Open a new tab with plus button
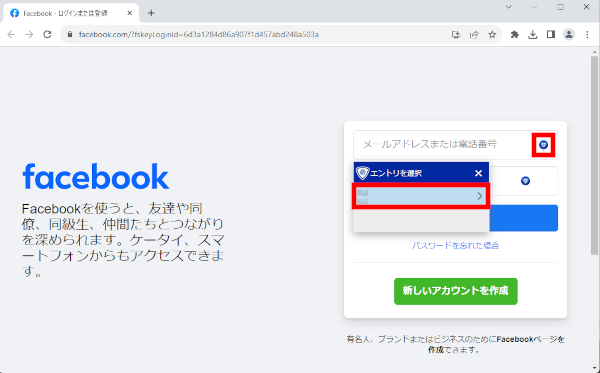600x373 pixels. tap(151, 13)
